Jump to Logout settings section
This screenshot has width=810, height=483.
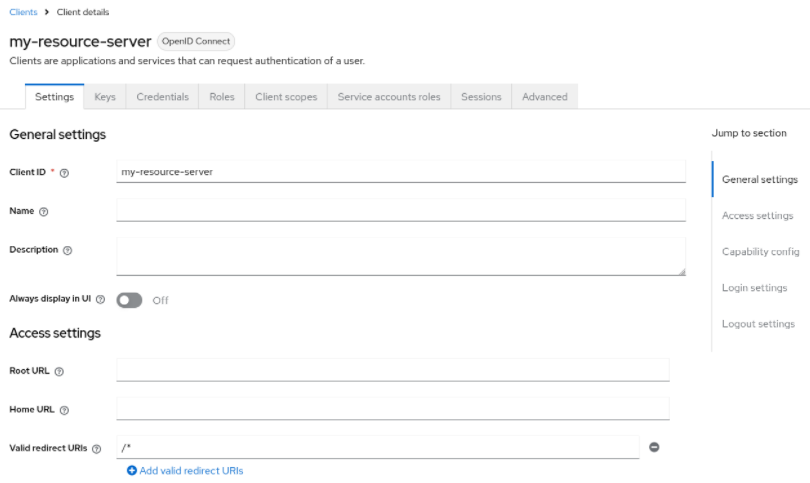(758, 324)
